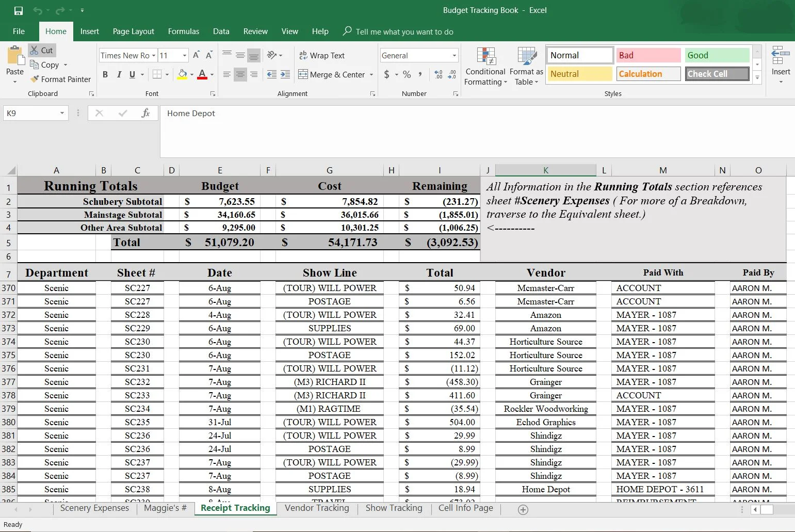The height and width of the screenshot is (532, 795).
Task: Open the Vendor Tracking sheet tab
Action: coord(317,508)
